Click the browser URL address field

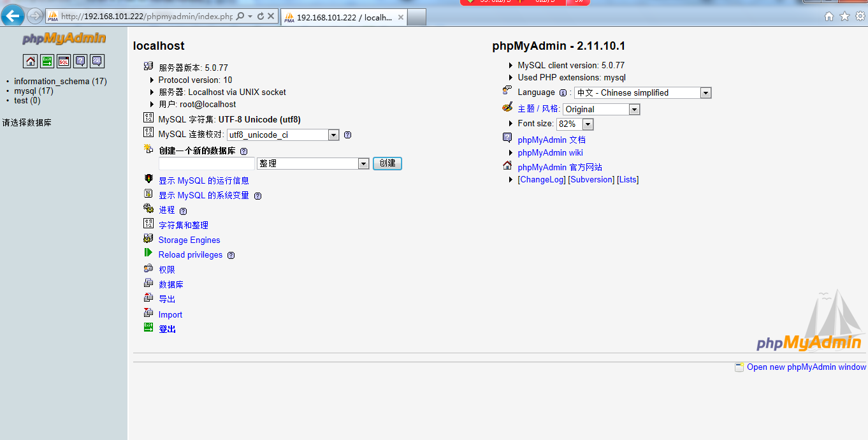point(147,17)
